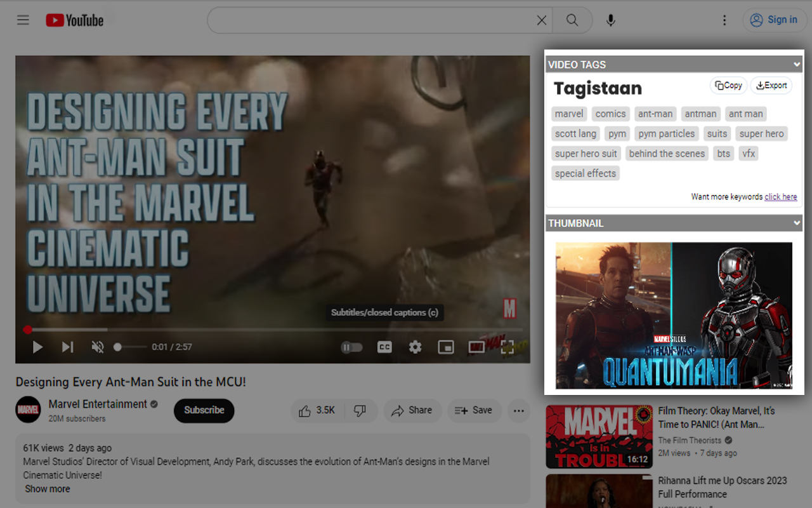The width and height of the screenshot is (812, 508).
Task: Click the video title text
Action: pos(131,382)
